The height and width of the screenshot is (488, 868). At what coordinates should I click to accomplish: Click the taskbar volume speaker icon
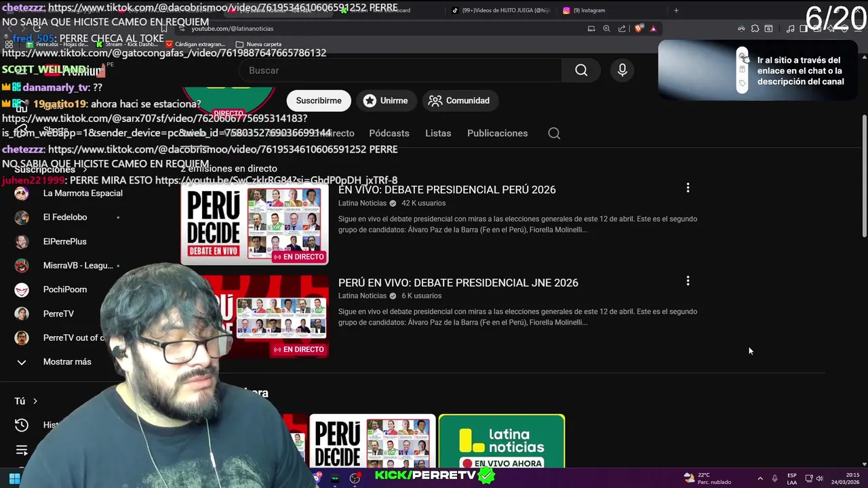[819, 479]
